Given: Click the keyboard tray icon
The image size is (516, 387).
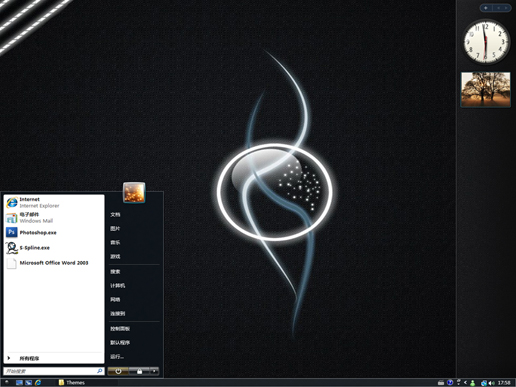Looking at the screenshot, I should point(441,383).
